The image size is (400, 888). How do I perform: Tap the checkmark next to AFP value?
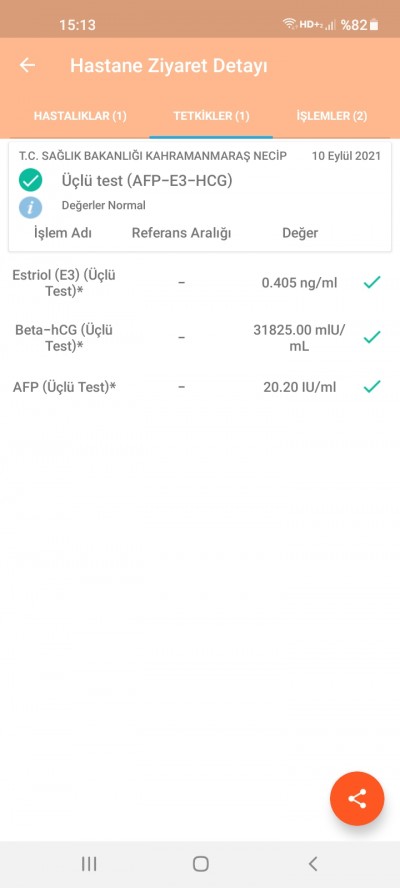(372, 387)
